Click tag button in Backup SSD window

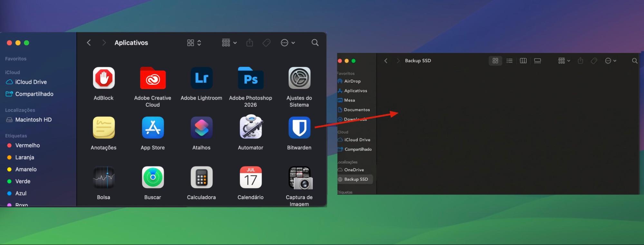[x=594, y=61]
